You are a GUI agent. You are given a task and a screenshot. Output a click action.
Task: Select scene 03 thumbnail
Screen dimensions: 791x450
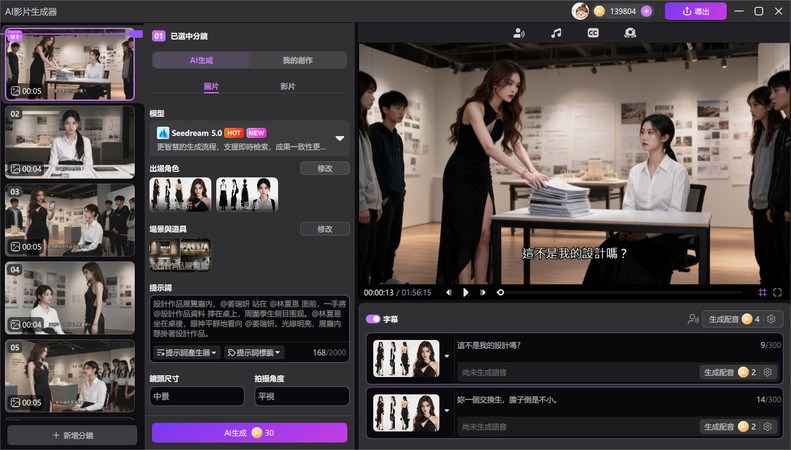coord(70,220)
